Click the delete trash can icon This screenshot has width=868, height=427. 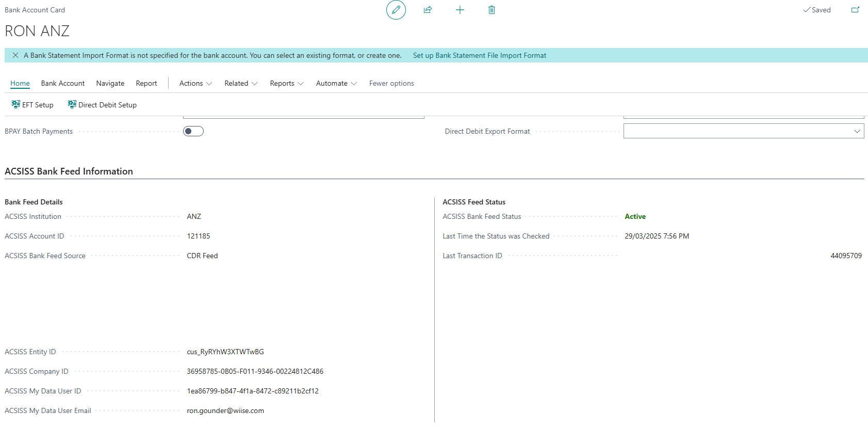pyautogui.click(x=492, y=10)
